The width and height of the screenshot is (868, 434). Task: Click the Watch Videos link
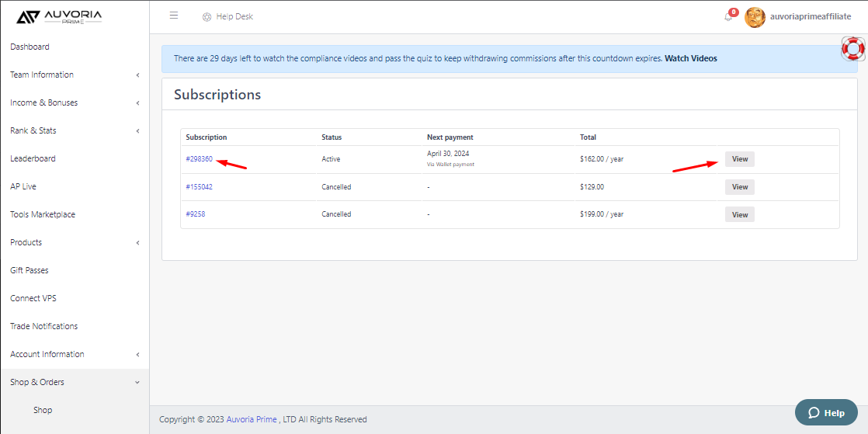[x=691, y=58]
